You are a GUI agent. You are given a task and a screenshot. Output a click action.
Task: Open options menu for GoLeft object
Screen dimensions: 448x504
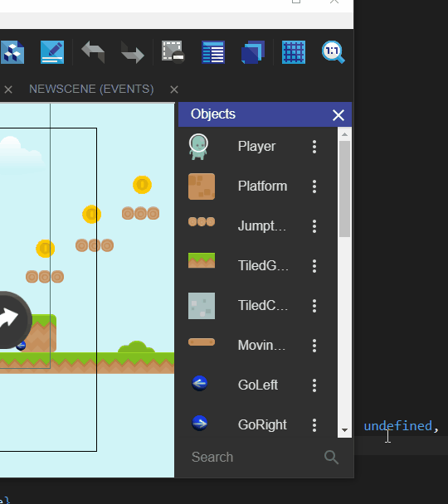coord(314,385)
